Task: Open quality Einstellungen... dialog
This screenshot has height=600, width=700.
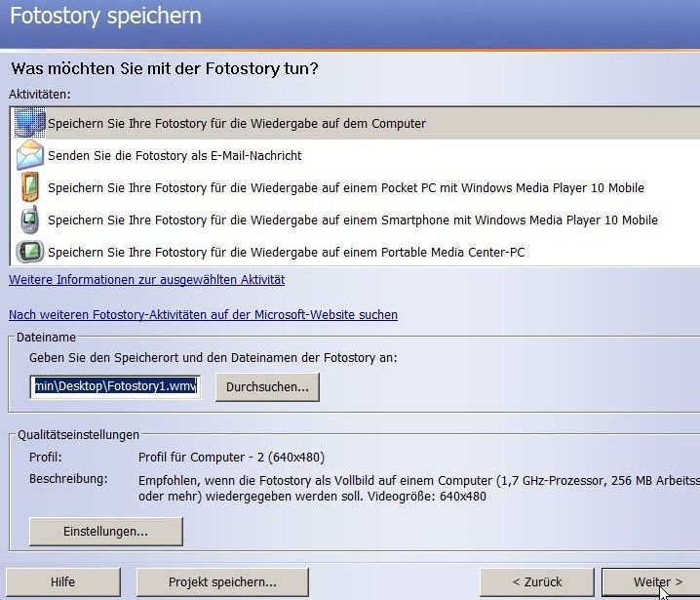Action: tap(105, 532)
